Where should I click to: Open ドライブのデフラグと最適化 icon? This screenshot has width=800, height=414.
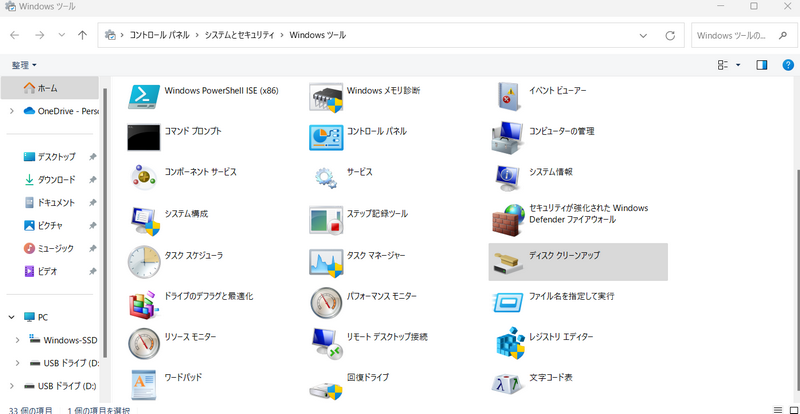click(x=142, y=304)
